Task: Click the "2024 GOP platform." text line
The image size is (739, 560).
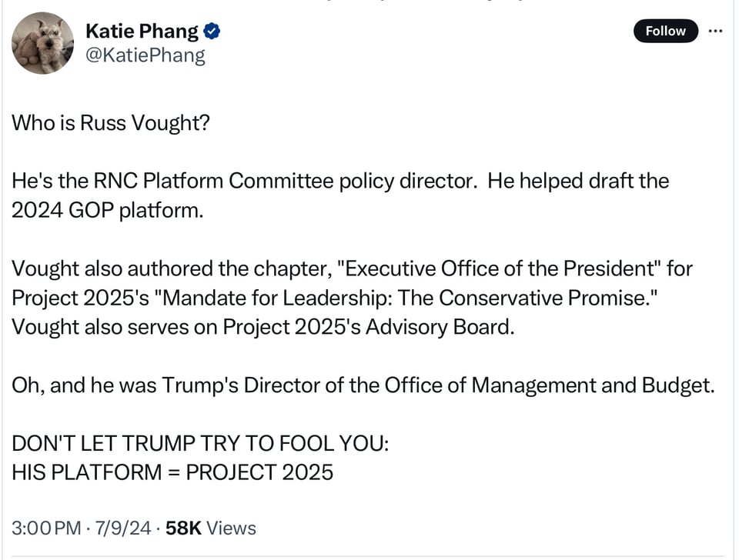Action: (108, 210)
